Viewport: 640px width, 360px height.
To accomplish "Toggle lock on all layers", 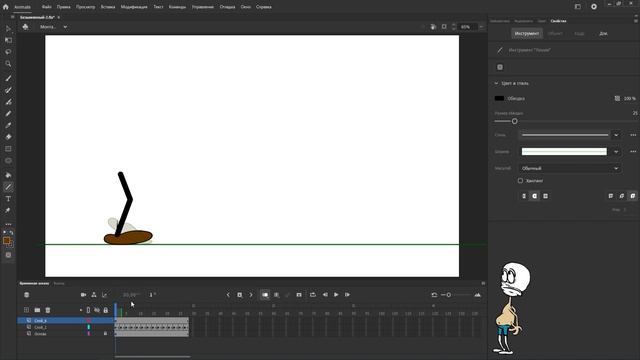I will pos(106,310).
